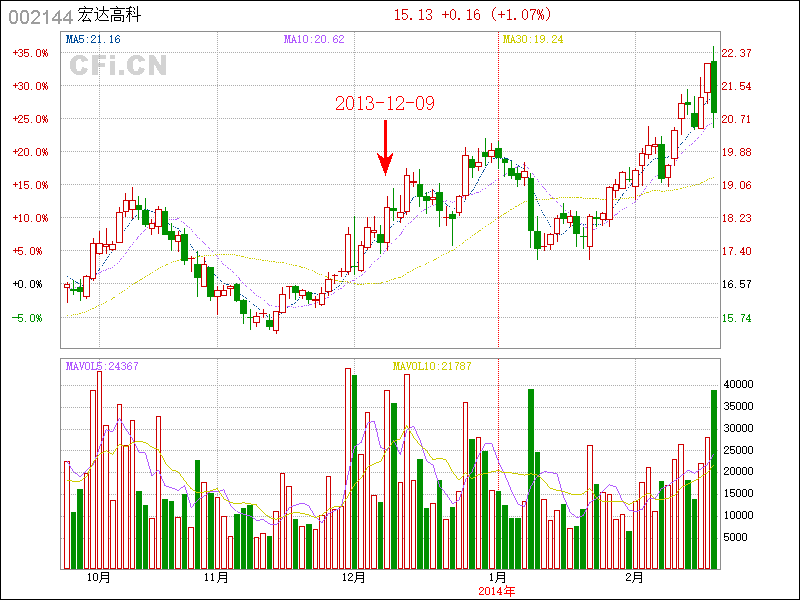Toggle the MA30:19.24 moving average label
Viewport: 800px width, 600px height.
[x=533, y=39]
